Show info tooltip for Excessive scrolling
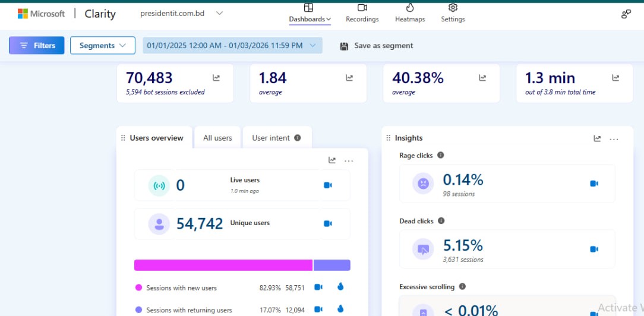 pos(462,286)
